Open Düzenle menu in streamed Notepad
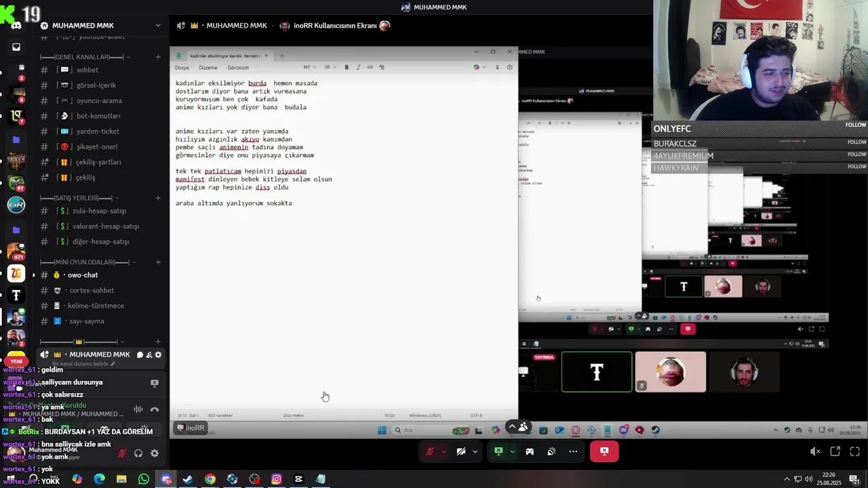The image size is (868, 488). pos(208,68)
